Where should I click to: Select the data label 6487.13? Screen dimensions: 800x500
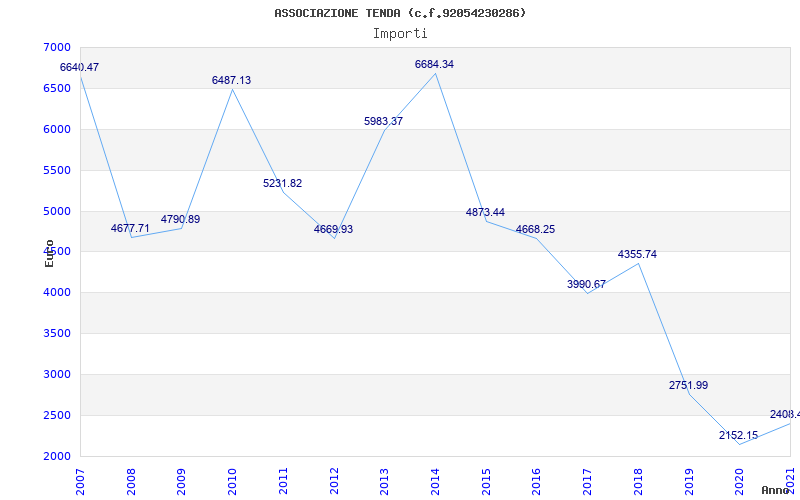232,80
